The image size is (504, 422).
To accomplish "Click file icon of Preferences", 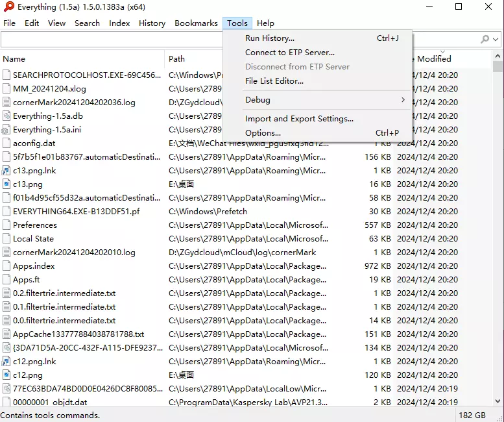I will 6,225.
